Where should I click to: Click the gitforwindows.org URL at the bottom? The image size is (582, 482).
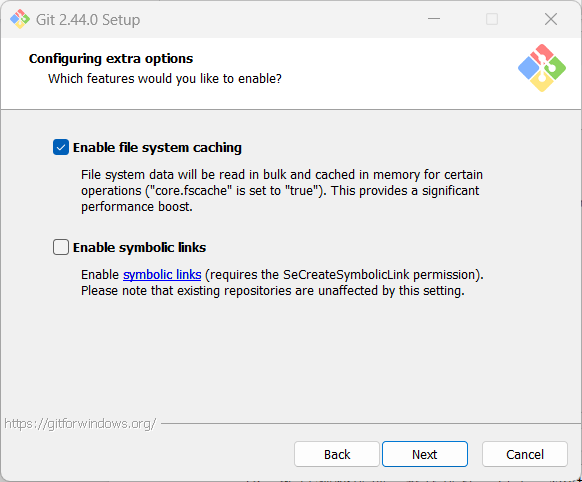point(80,424)
